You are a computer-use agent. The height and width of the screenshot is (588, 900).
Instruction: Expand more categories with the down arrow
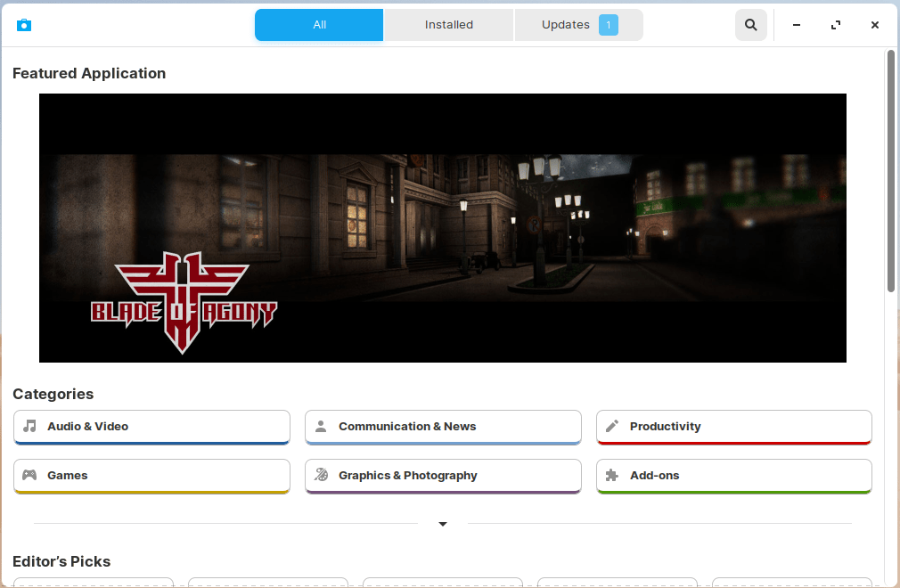443,524
